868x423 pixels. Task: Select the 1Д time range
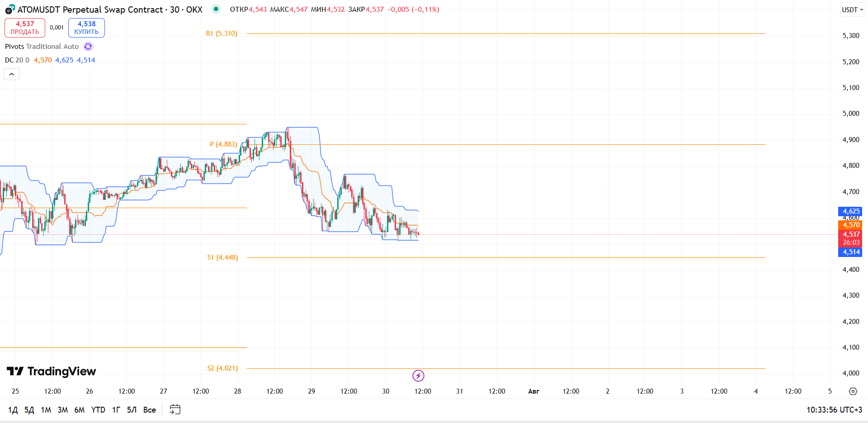pyautogui.click(x=13, y=410)
